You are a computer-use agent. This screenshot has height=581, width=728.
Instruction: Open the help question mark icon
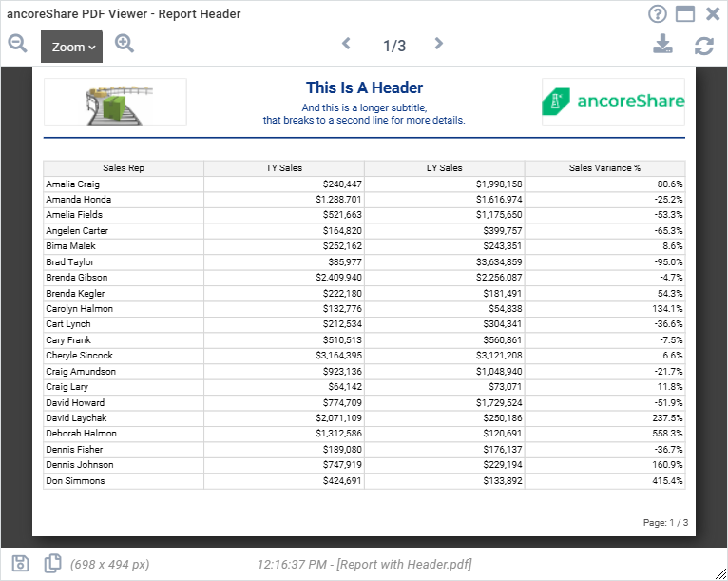[658, 14]
